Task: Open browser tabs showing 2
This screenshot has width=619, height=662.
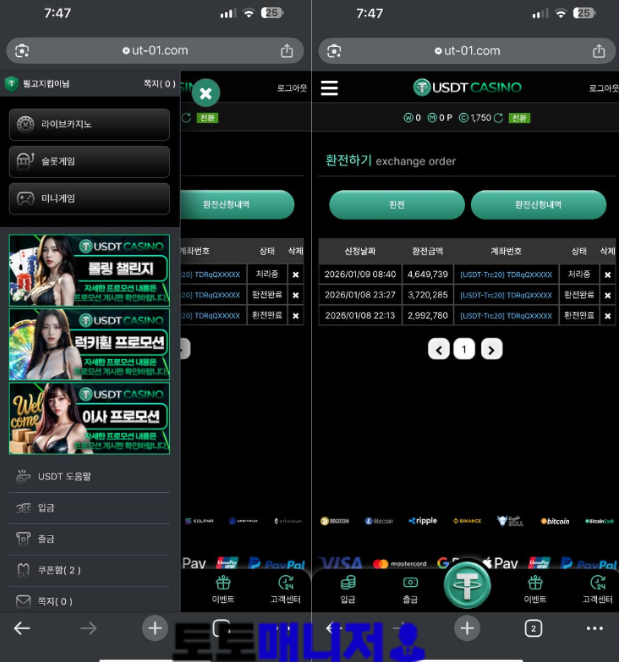Action: (x=533, y=628)
